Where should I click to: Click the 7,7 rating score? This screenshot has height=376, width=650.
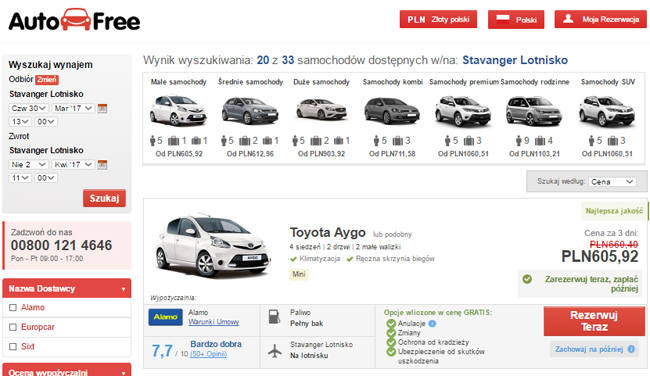(x=162, y=351)
